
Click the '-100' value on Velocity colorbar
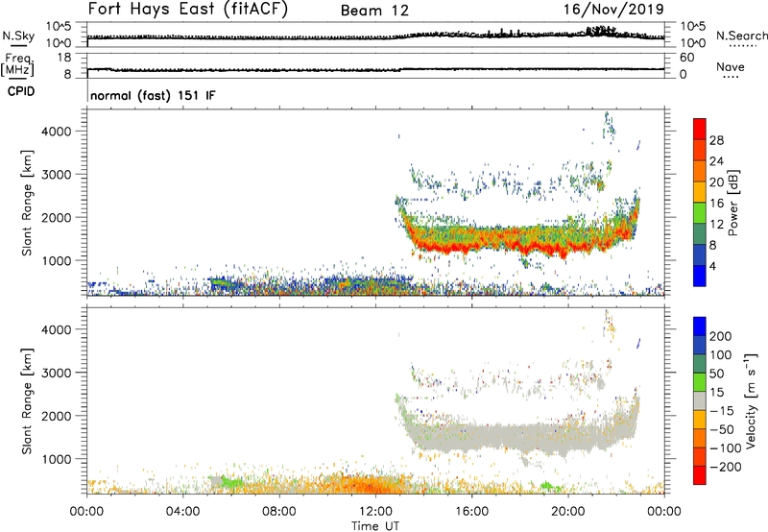click(726, 448)
